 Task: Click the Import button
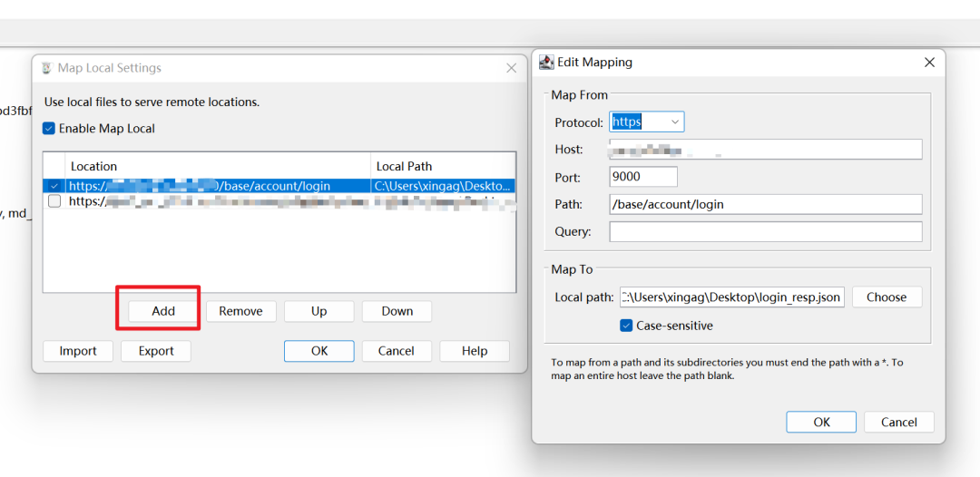click(78, 351)
